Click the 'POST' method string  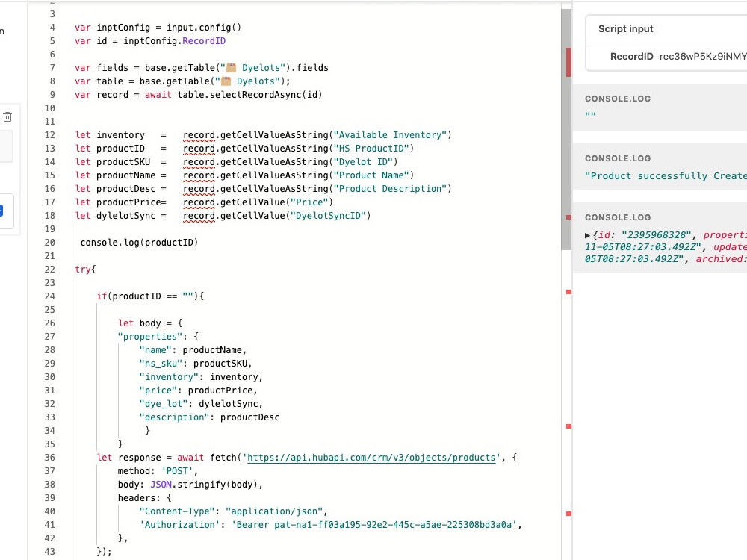click(177, 471)
